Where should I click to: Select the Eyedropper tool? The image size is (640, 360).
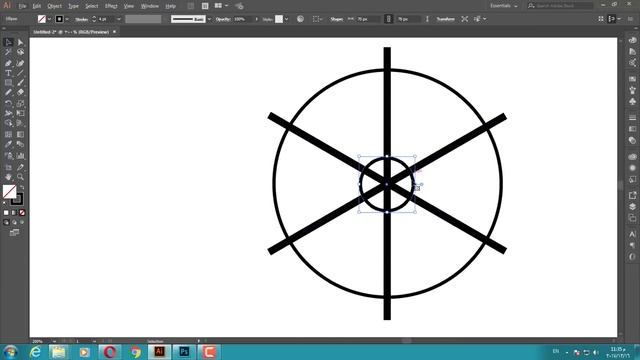click(x=8, y=144)
